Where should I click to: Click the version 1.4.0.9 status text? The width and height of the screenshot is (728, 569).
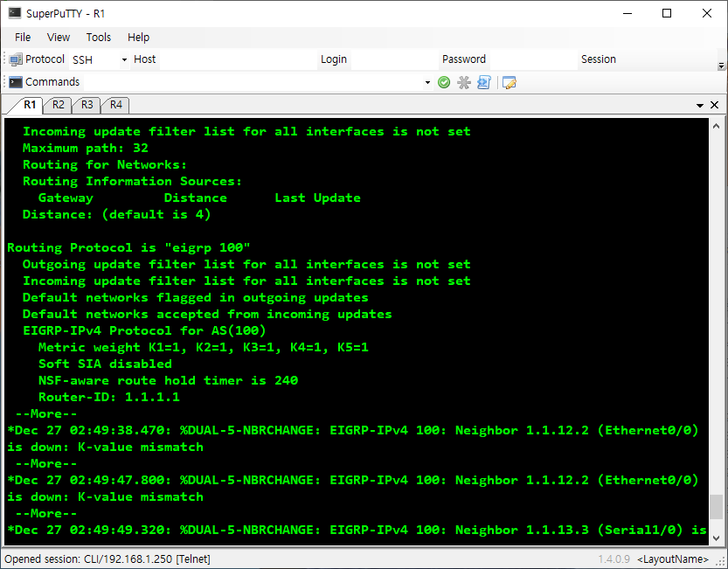click(x=614, y=559)
